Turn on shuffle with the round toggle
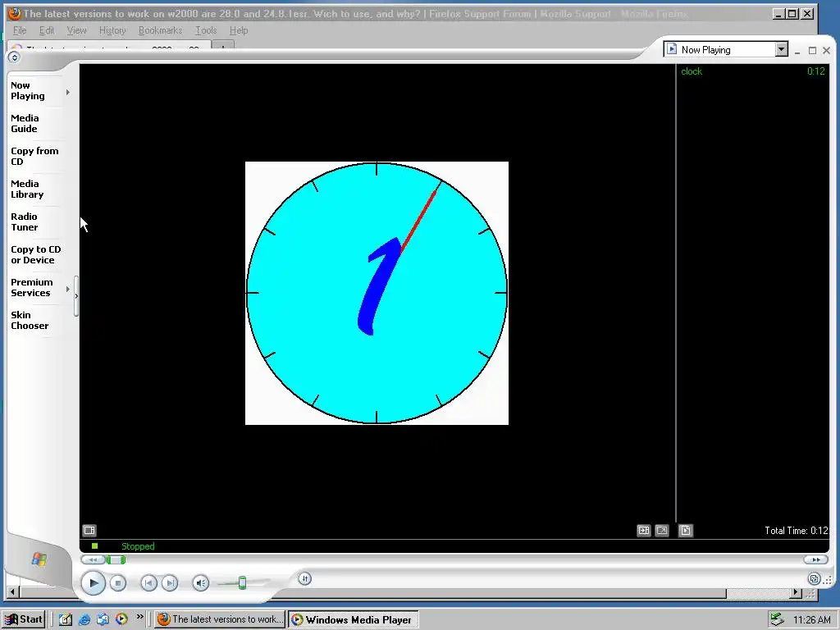Screen dimensions: 840x630 (305, 578)
